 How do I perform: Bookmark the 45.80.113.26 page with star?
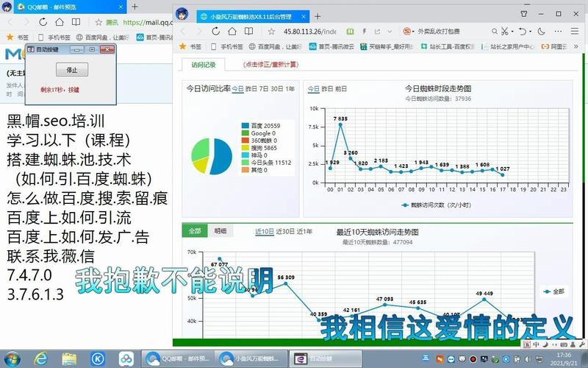point(271,32)
